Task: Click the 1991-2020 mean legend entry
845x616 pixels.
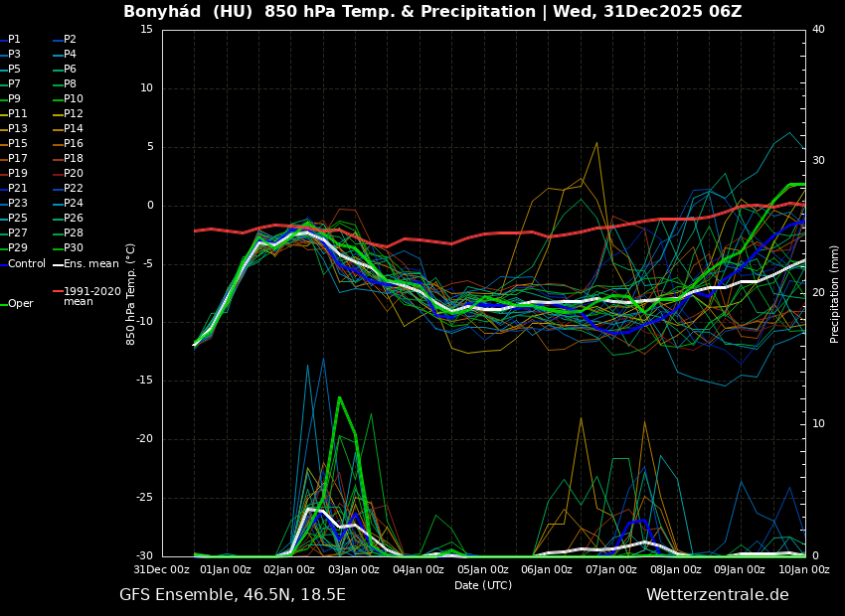Action: tap(91, 296)
